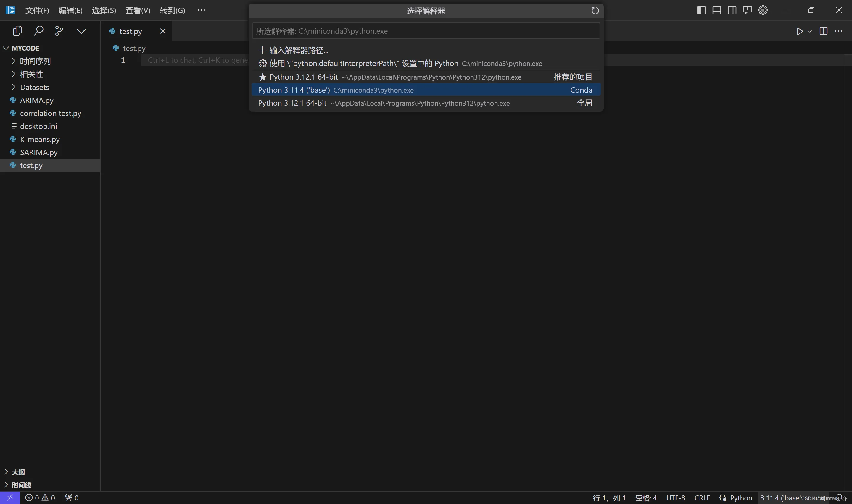This screenshot has width=852, height=504.
Task: Toggle the secondary sidebar layout icon
Action: pyautogui.click(x=732, y=10)
